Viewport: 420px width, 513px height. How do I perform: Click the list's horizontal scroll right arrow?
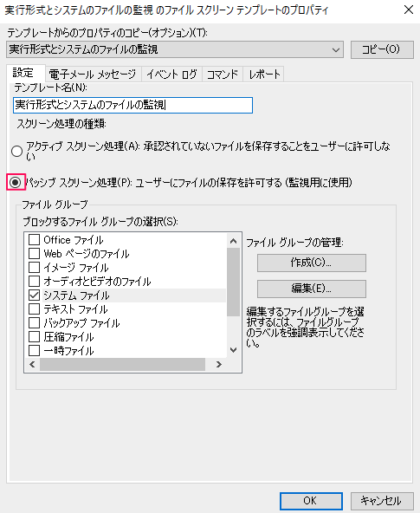219,364
